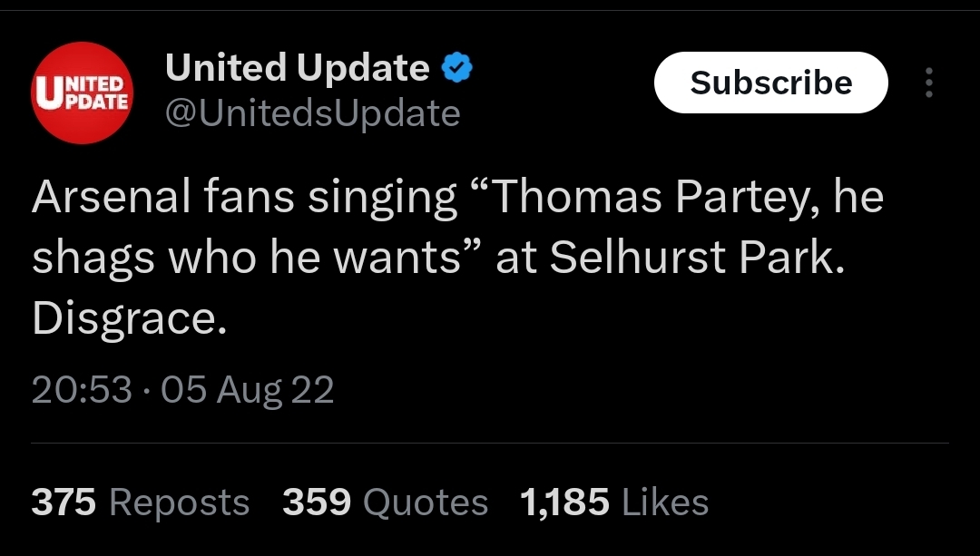Click the 05 Aug 22 date

pos(248,389)
